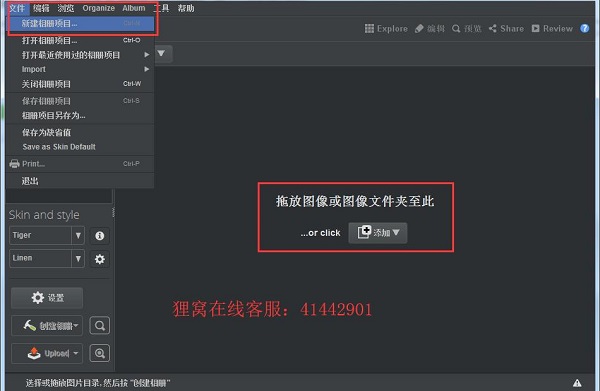Open the 浏览 menu
Image resolution: width=600 pixels, height=391 pixels.
click(65, 8)
